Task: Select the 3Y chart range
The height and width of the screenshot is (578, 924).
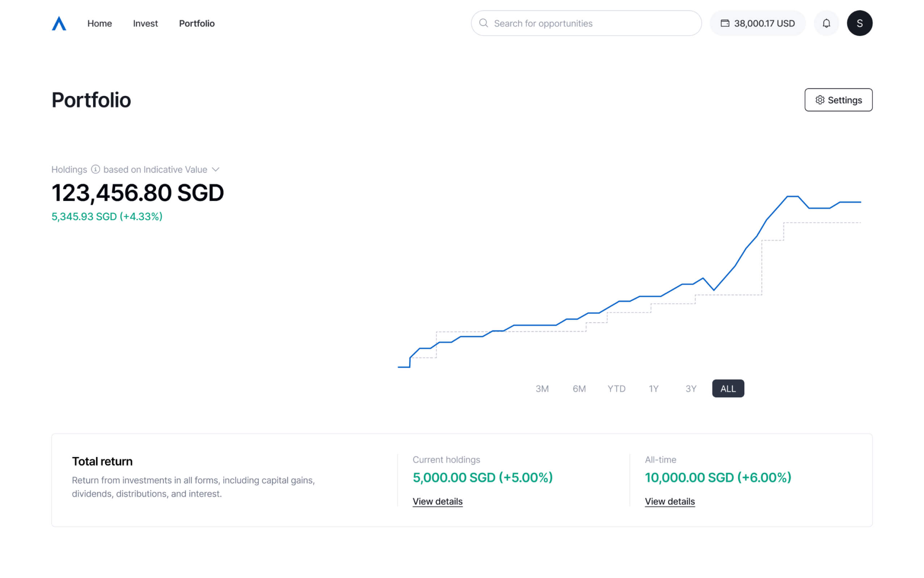Action: tap(691, 388)
